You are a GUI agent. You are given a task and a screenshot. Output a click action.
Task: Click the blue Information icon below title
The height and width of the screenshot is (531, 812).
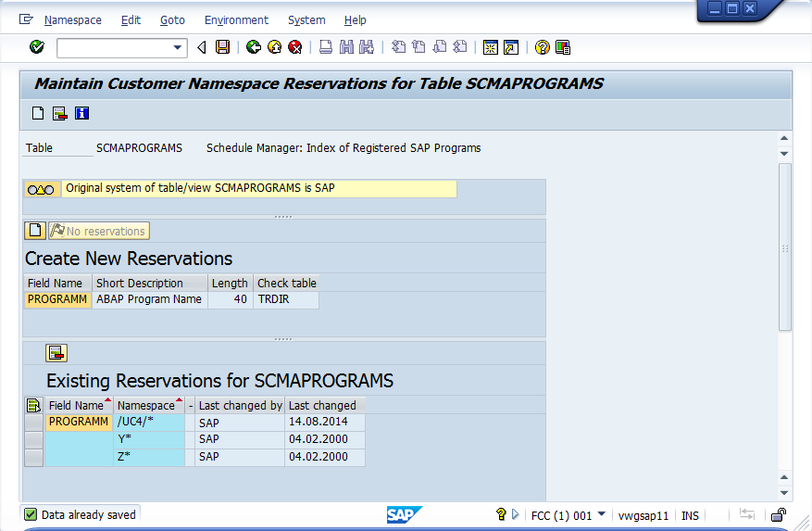[82, 113]
